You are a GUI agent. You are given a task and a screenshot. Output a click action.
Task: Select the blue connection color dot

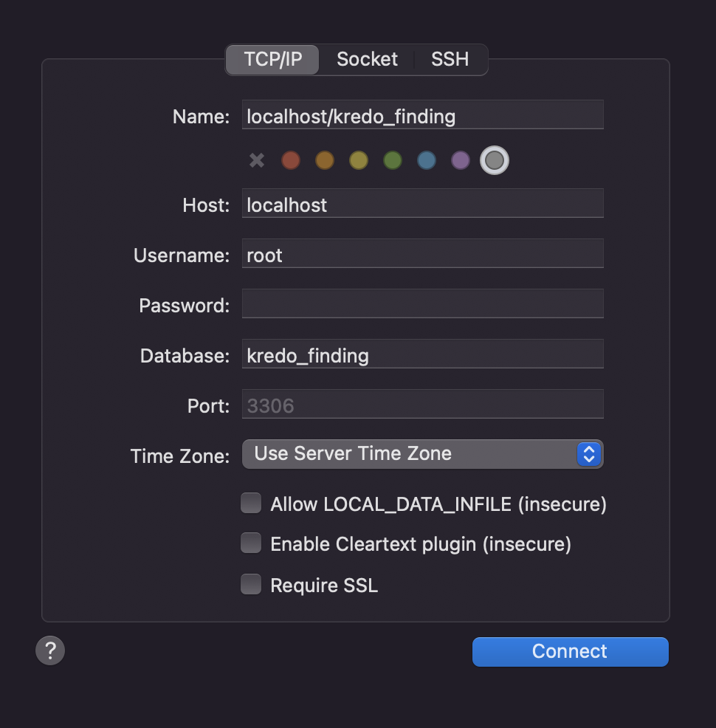tap(426, 160)
